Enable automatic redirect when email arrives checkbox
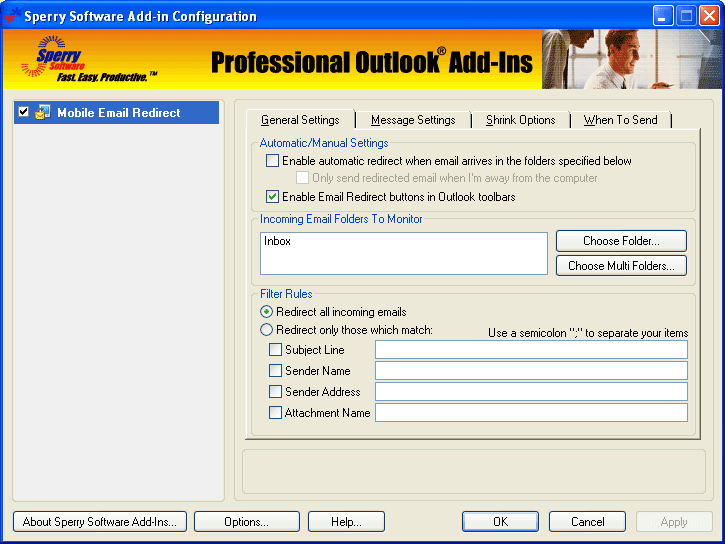Screen dimensions: 725x544 [272, 161]
